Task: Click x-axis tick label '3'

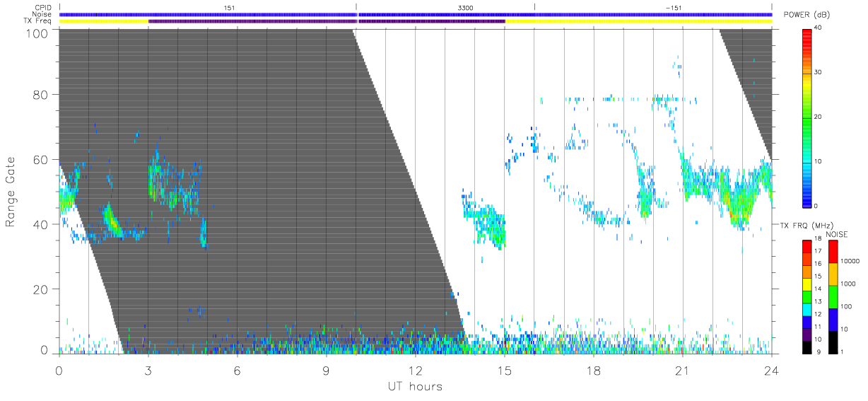Action: [148, 370]
